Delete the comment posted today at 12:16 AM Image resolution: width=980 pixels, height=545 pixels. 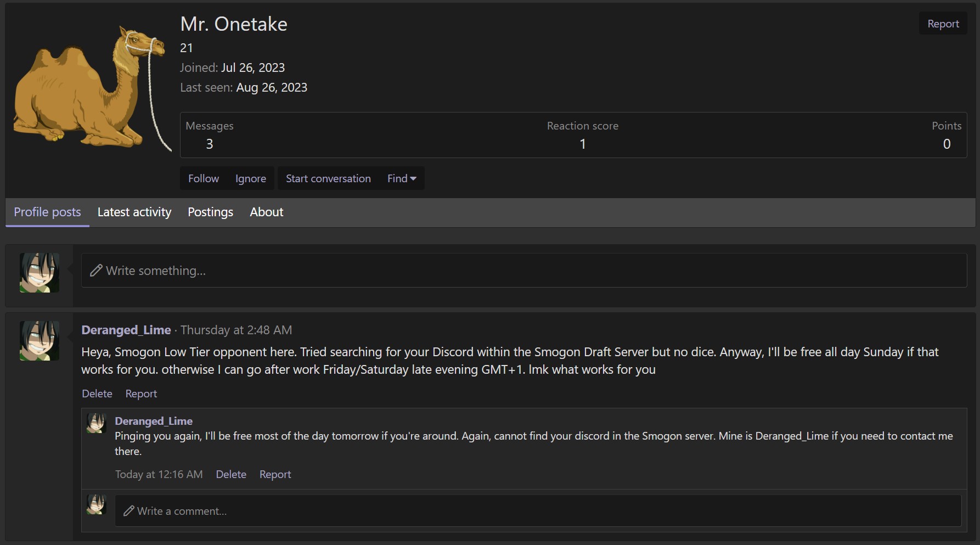[x=231, y=474]
